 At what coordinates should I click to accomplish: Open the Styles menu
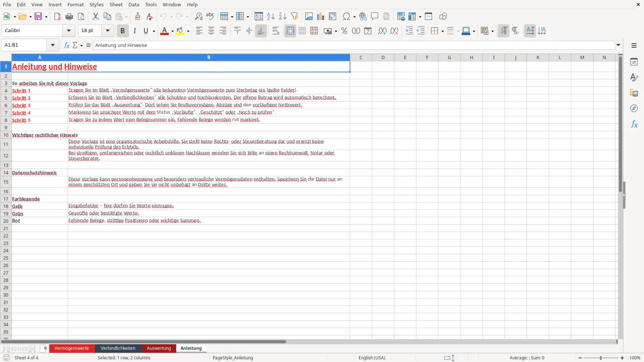pyautogui.click(x=97, y=4)
